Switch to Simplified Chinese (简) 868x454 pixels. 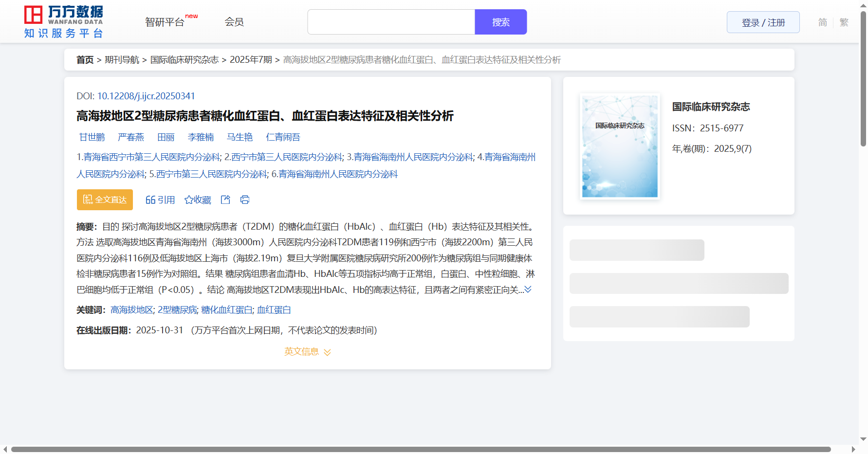[x=822, y=22]
